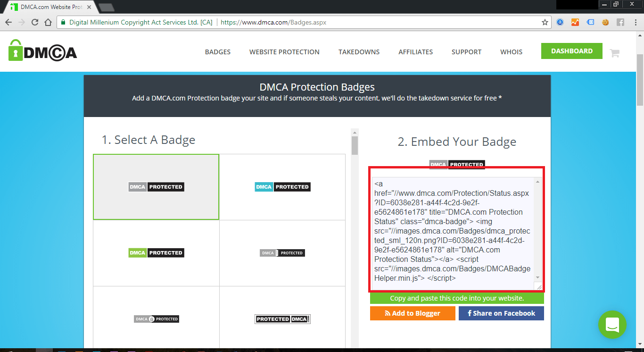Select the blue DMCA PROTECTED badge
644x352 pixels.
point(282,186)
